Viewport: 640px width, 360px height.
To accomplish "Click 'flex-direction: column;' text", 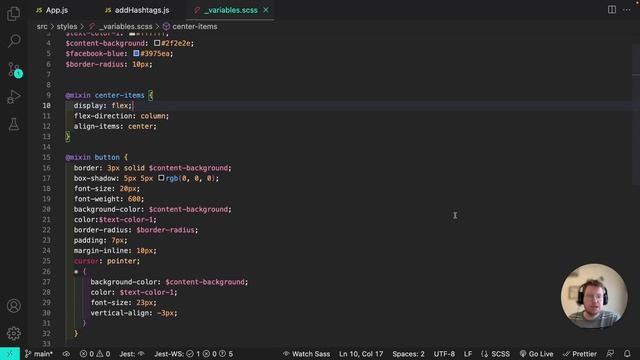I will pos(121,116).
